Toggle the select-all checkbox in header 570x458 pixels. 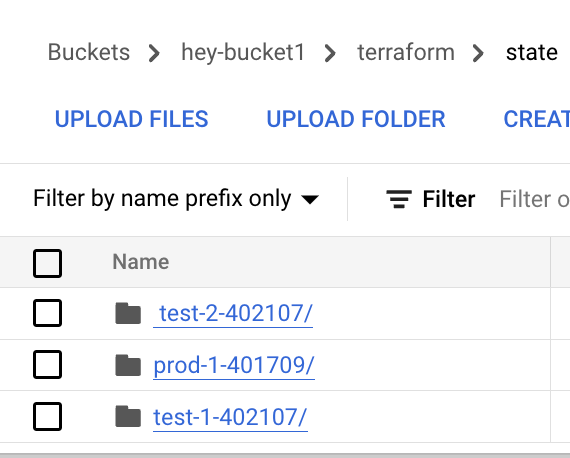tap(47, 263)
